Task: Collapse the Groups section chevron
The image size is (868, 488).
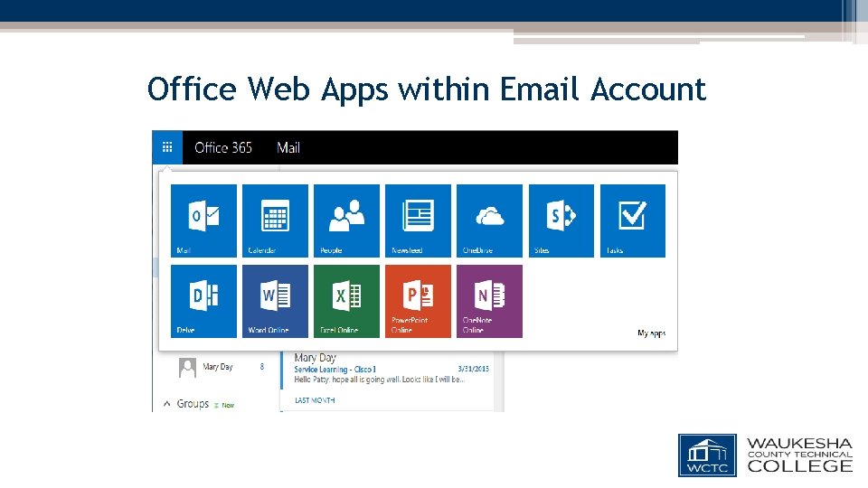Action: (x=166, y=404)
